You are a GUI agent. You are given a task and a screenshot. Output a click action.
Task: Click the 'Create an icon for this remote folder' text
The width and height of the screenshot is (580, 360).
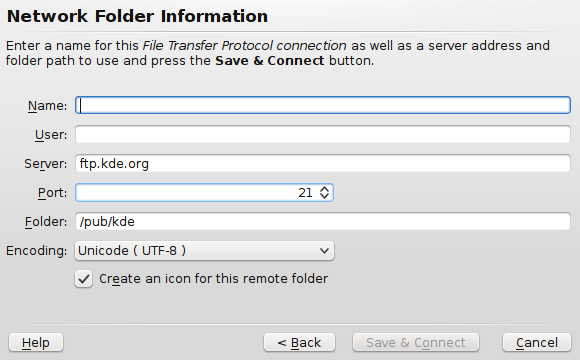point(213,279)
